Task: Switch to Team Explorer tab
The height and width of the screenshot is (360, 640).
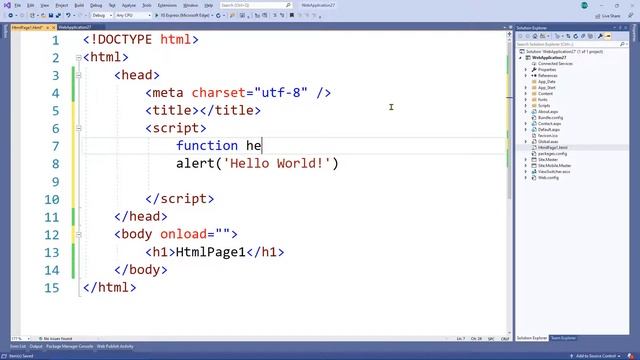Action: pyautogui.click(x=563, y=338)
